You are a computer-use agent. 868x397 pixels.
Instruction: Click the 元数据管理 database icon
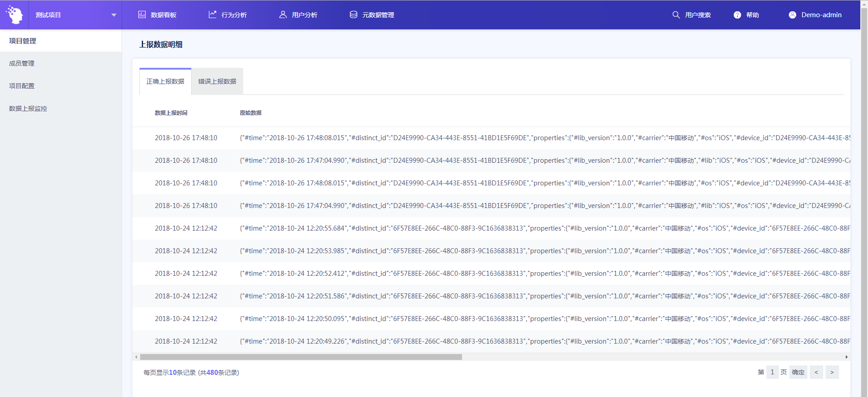[x=354, y=14]
